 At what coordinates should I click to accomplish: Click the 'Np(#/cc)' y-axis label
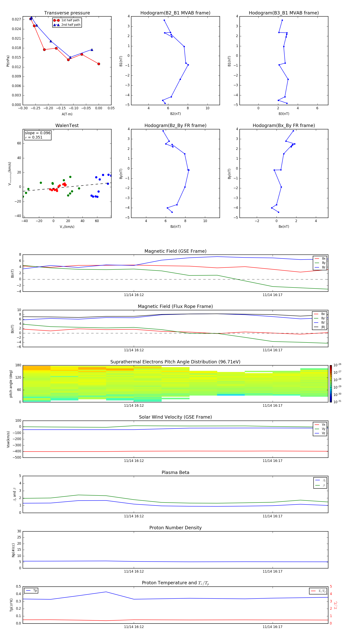(13, 550)
